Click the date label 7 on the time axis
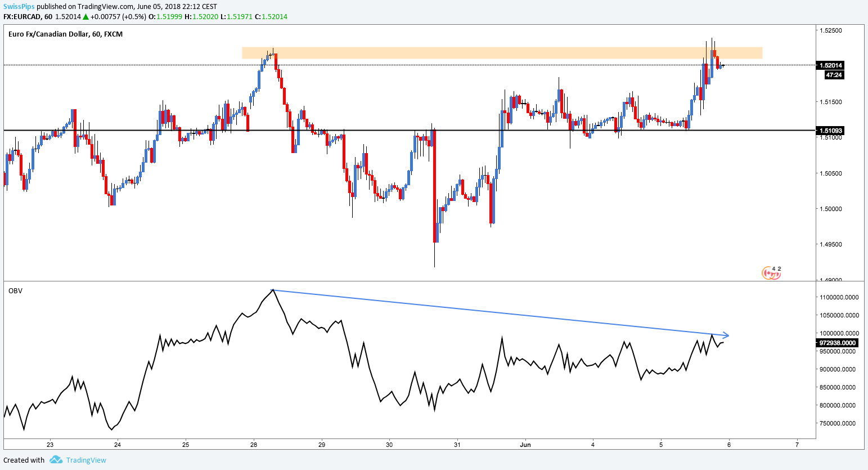The width and height of the screenshot is (868, 470). coord(797,445)
